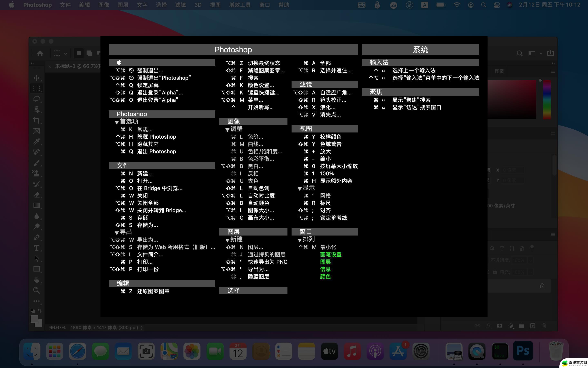Viewport: 588px width, 368px height.
Task: Expand document status info arrow
Action: coord(142,328)
